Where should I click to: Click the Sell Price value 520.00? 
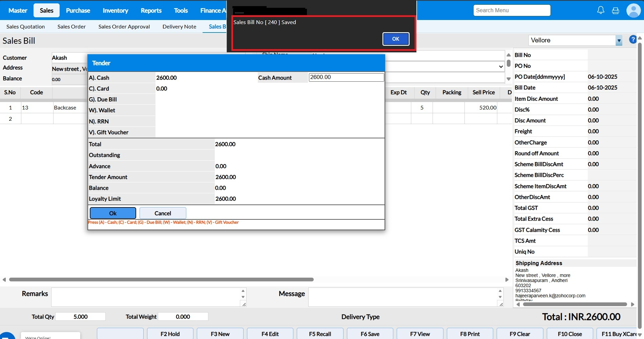[x=481, y=108]
